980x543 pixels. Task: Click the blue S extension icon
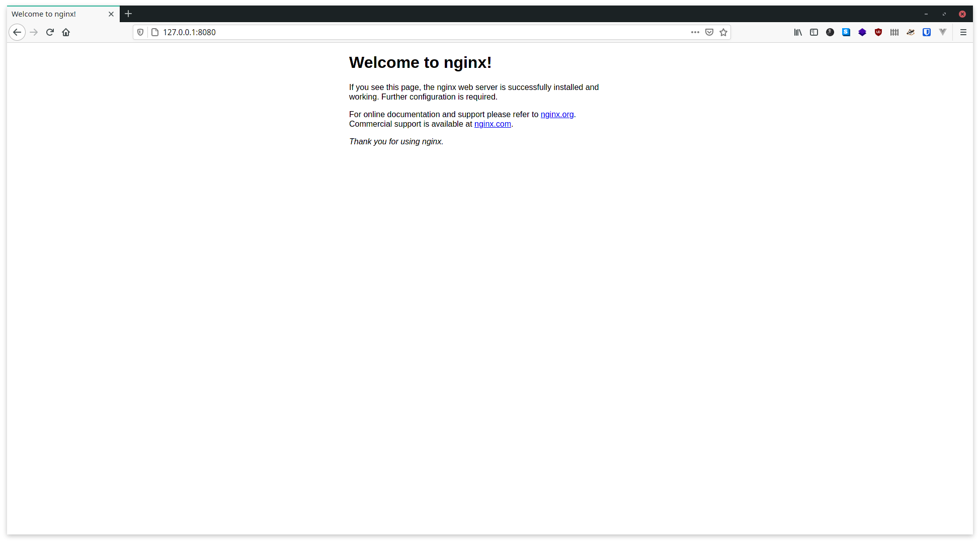point(846,32)
